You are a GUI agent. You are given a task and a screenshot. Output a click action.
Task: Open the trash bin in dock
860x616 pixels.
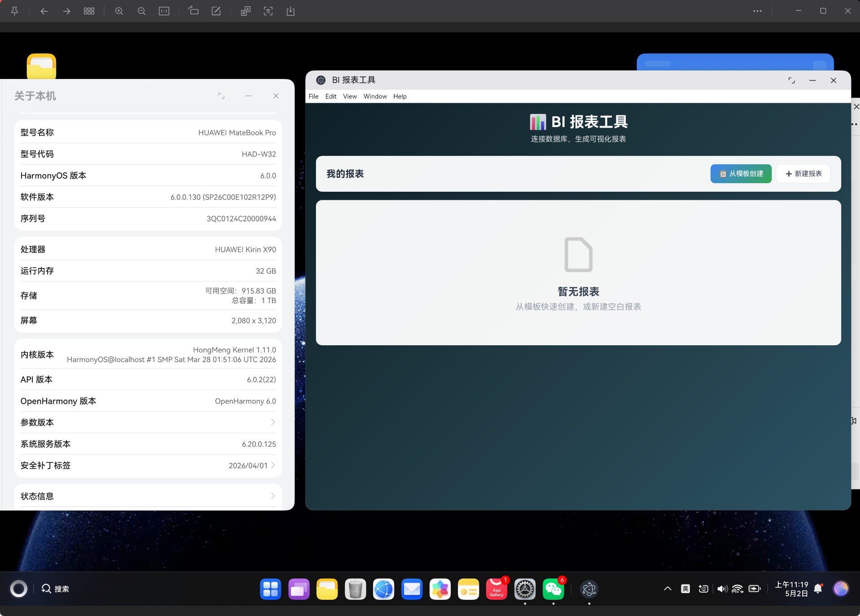[355, 589]
